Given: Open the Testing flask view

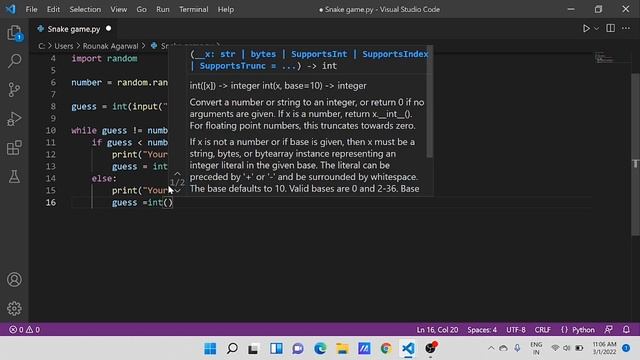Looking at the screenshot, I should pos(14,176).
